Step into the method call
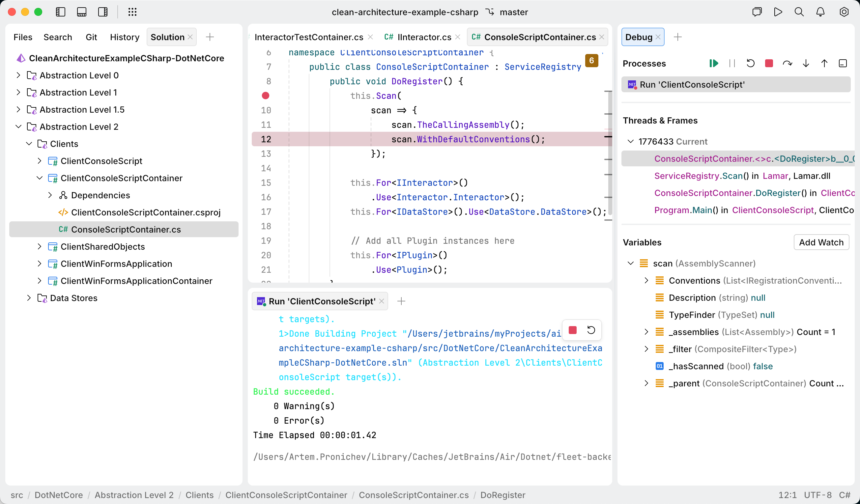The width and height of the screenshot is (860, 504). [806, 63]
